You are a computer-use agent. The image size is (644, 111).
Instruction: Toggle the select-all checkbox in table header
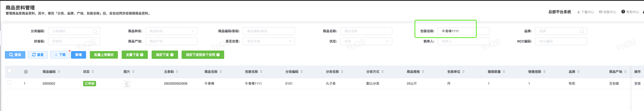9,71
